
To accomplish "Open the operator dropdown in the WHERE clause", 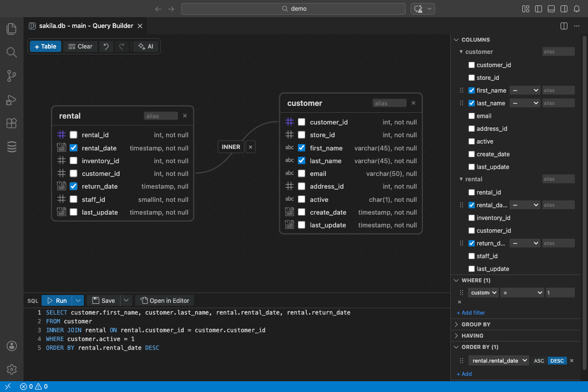I will pos(522,292).
